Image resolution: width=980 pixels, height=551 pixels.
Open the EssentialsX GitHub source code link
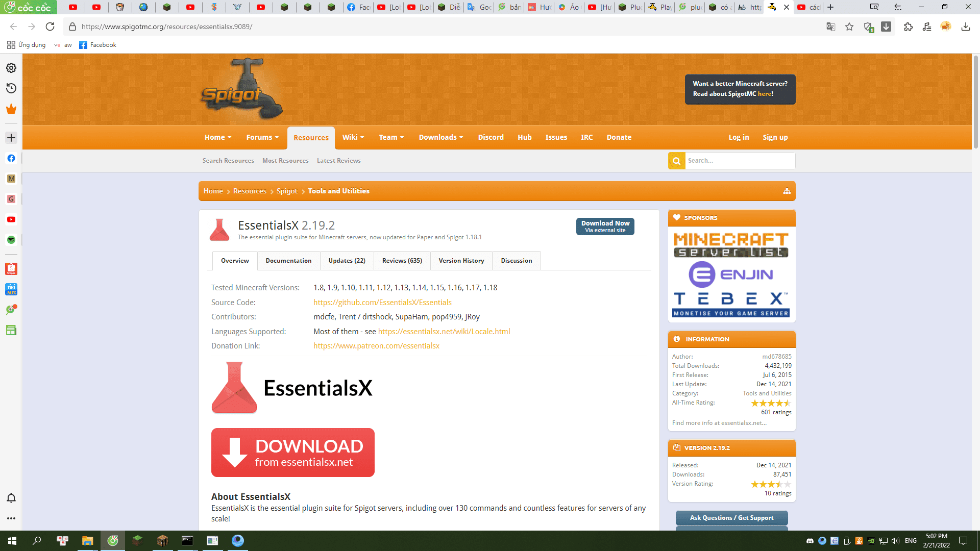[382, 303]
